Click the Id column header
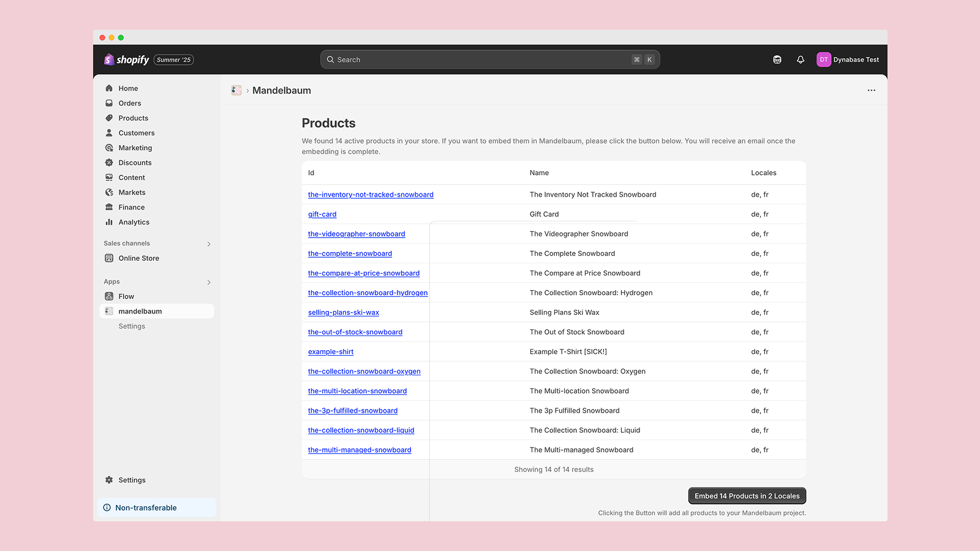980x551 pixels. [x=311, y=173]
